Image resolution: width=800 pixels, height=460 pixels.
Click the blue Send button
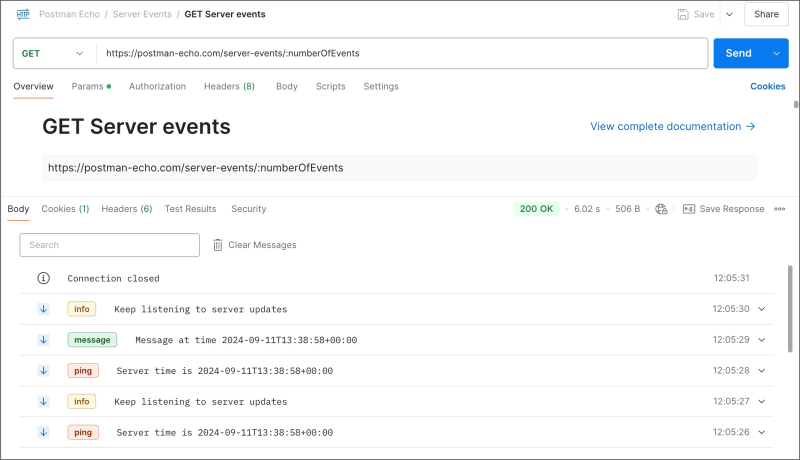[739, 54]
